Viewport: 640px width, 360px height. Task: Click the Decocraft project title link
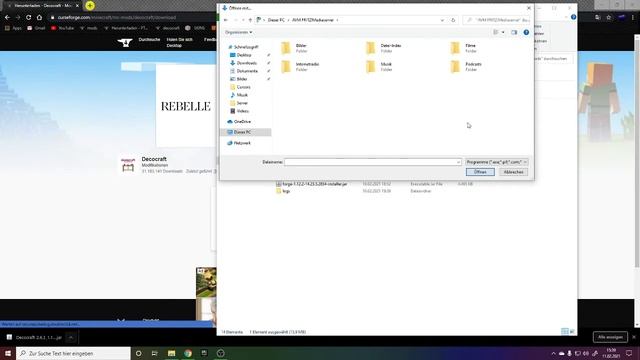[154, 159]
